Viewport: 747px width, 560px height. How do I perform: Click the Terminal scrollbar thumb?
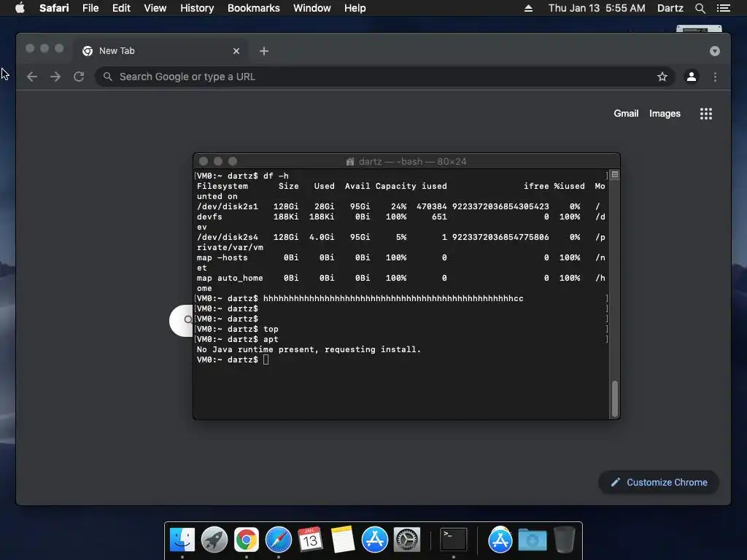[614, 399]
